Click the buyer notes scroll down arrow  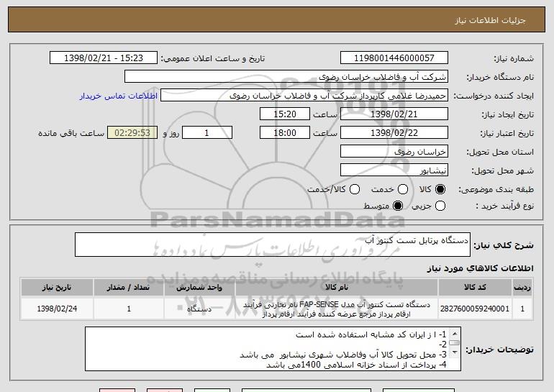pos(455,352)
